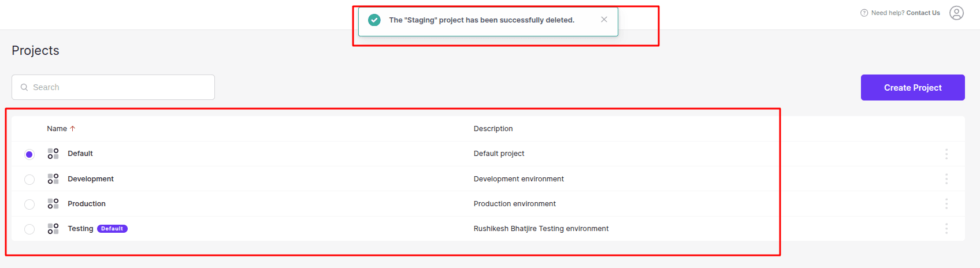Click the "Production environment" description
Screen dimensions: 980x268
click(515, 204)
